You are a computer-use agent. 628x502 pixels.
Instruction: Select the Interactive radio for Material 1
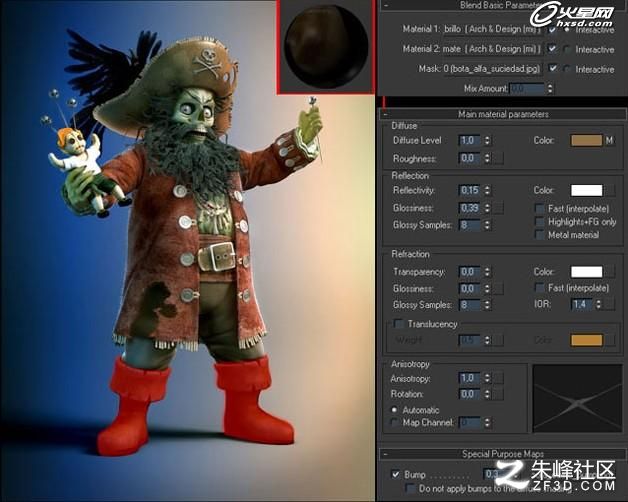pyautogui.click(x=567, y=30)
